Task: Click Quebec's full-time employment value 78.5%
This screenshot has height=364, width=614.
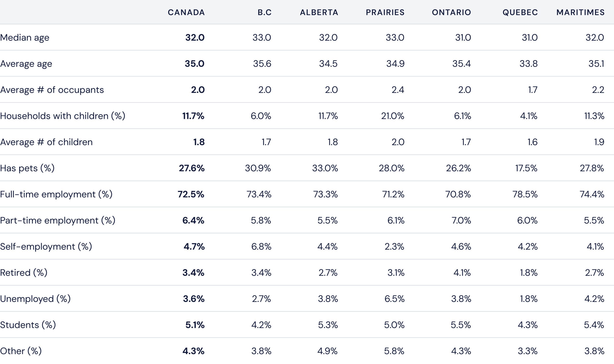Action: (x=525, y=194)
